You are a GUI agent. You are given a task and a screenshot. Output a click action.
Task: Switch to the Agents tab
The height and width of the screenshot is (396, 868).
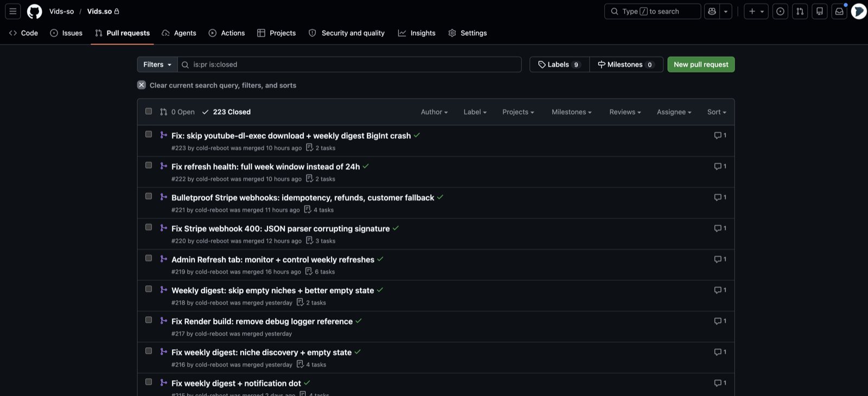click(x=179, y=33)
